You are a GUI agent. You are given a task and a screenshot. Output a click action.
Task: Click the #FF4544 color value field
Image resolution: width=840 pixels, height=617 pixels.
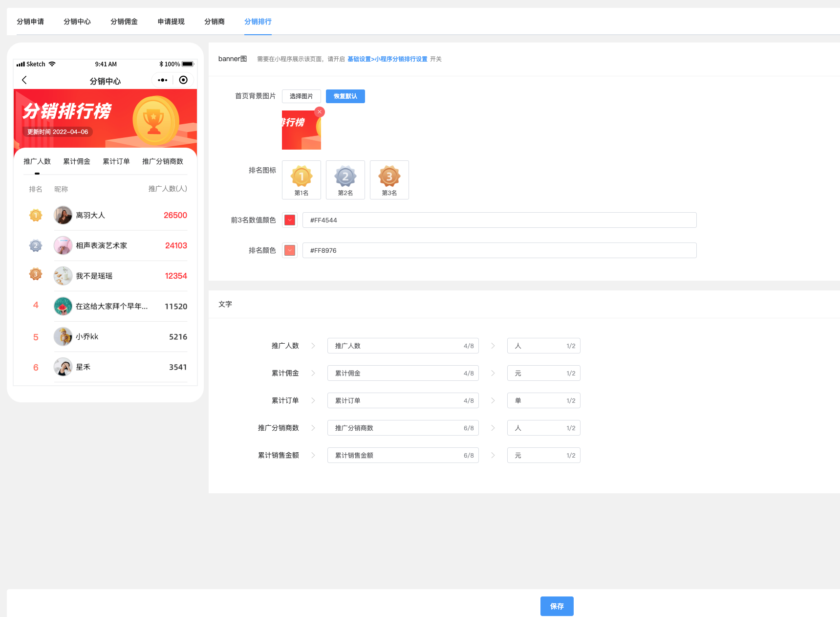499,220
